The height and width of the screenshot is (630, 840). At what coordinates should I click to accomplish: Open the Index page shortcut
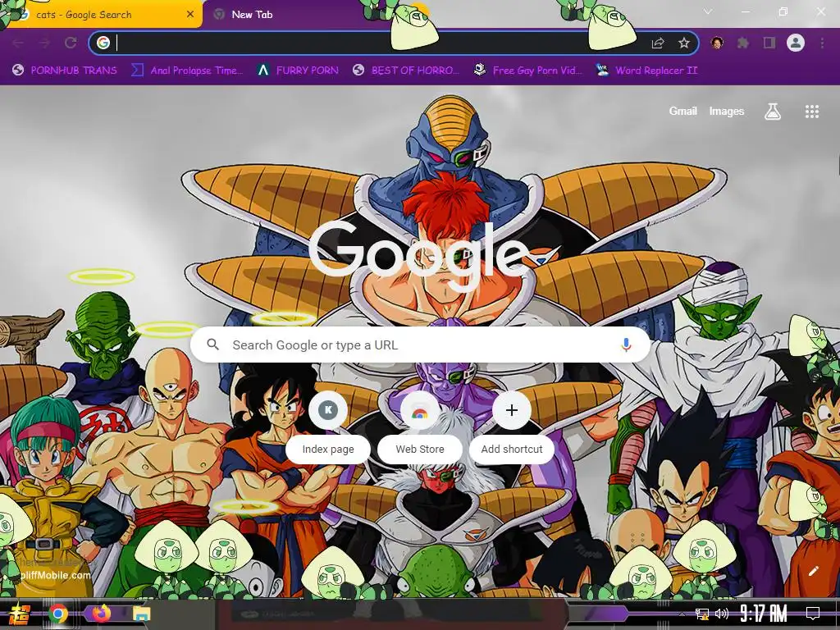[328, 426]
